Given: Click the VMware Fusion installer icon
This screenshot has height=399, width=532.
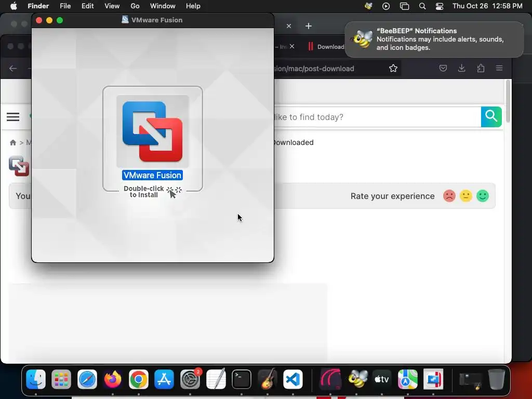Looking at the screenshot, I should 152,131.
